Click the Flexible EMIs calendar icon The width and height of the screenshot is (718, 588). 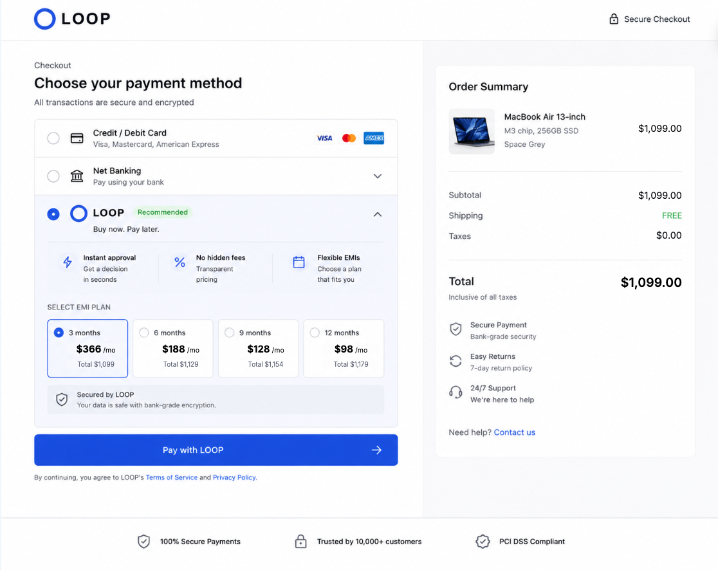[299, 262]
